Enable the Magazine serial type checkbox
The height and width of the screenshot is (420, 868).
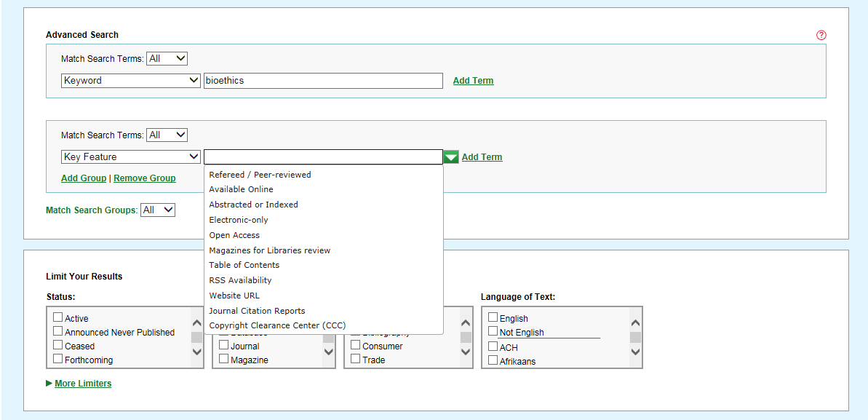(x=224, y=359)
